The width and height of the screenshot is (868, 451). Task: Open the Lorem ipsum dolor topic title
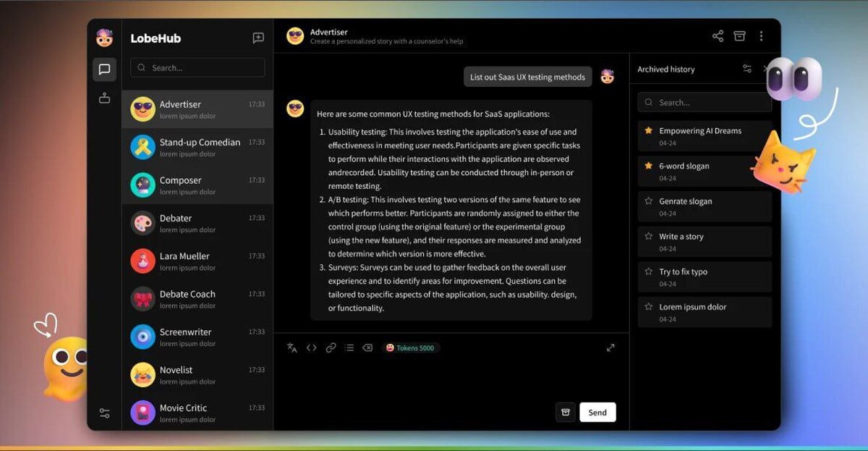[x=693, y=307]
